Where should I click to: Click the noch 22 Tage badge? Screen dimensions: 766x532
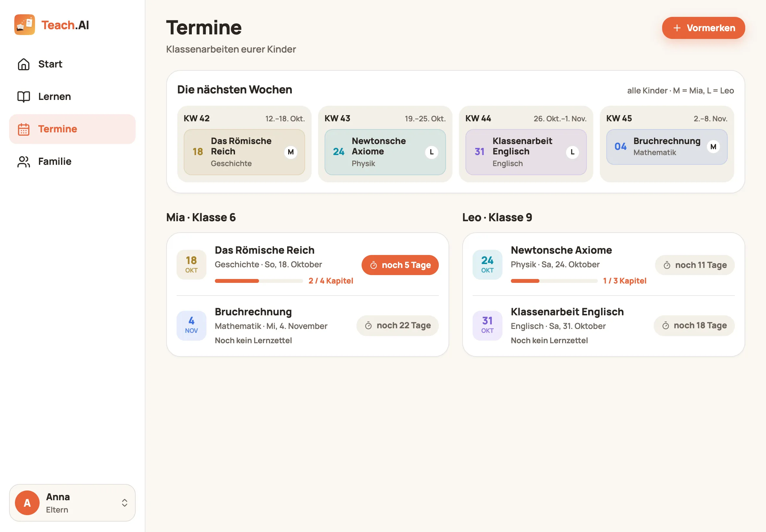(x=397, y=326)
